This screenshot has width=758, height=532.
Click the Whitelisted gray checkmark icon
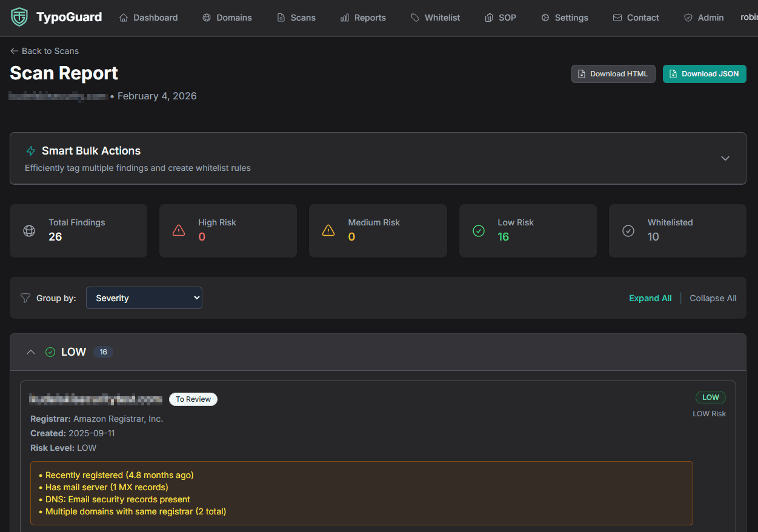(628, 231)
